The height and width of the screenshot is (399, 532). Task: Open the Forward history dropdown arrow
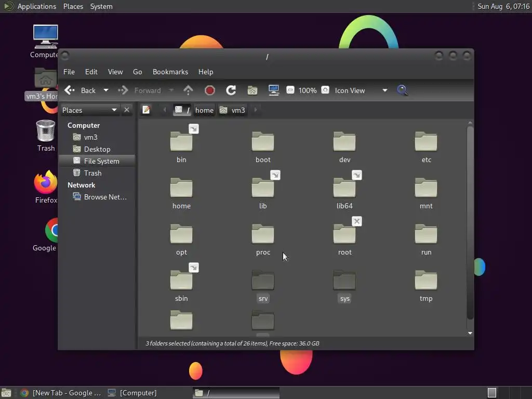tap(171, 90)
